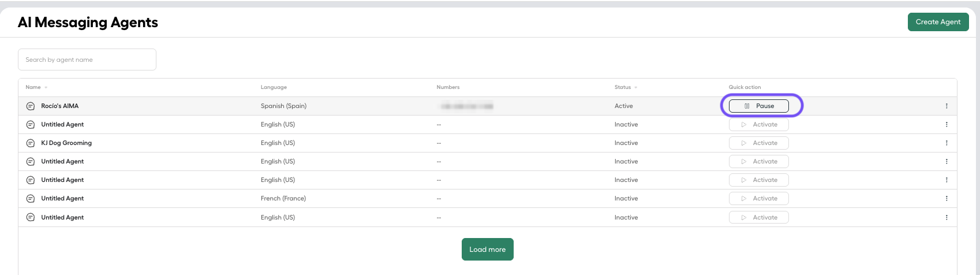
Task: Open the KJ Dog Grooming agent name
Action: pos(66,143)
